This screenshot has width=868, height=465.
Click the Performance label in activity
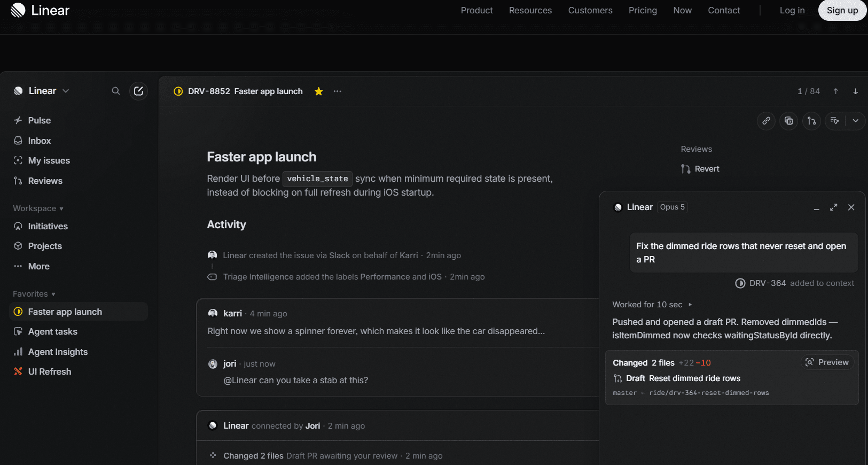click(385, 277)
